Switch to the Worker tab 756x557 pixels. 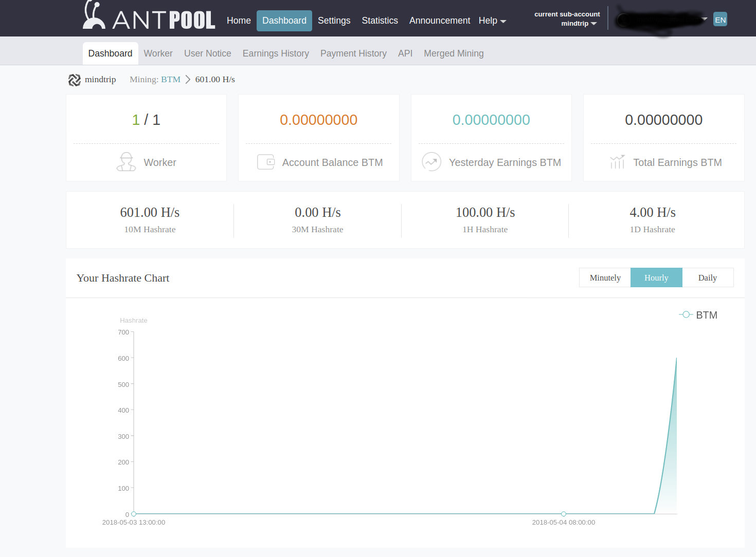pyautogui.click(x=158, y=53)
